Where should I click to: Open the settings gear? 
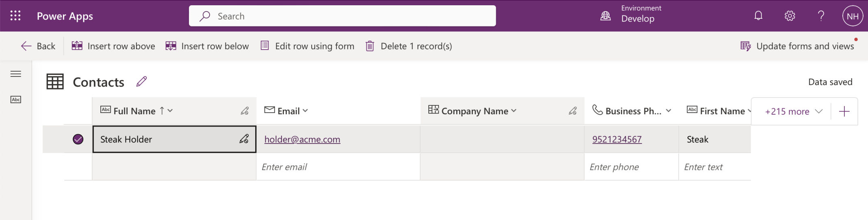790,16
